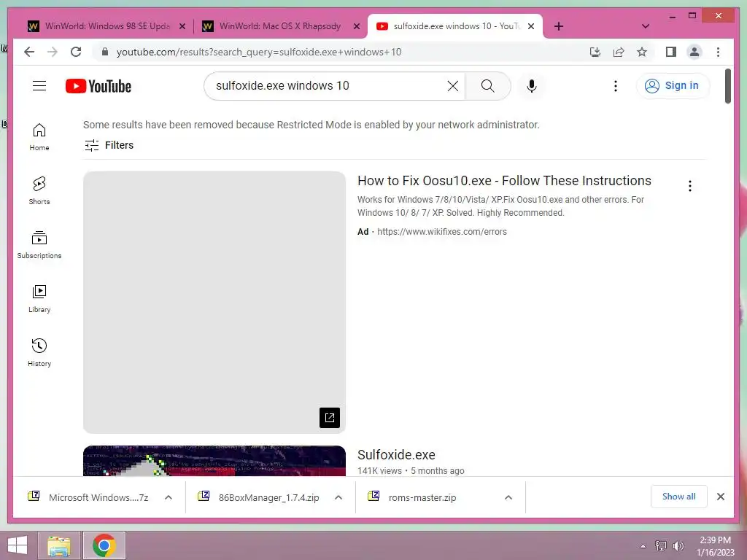Viewport: 747px width, 560px height.
Task: Open the Windows Start menu
Action: [18, 545]
